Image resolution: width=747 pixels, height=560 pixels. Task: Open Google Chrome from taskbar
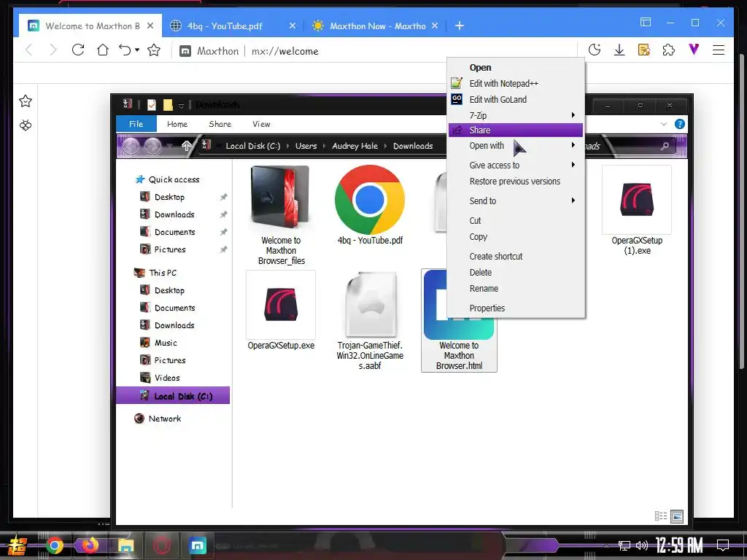54,545
